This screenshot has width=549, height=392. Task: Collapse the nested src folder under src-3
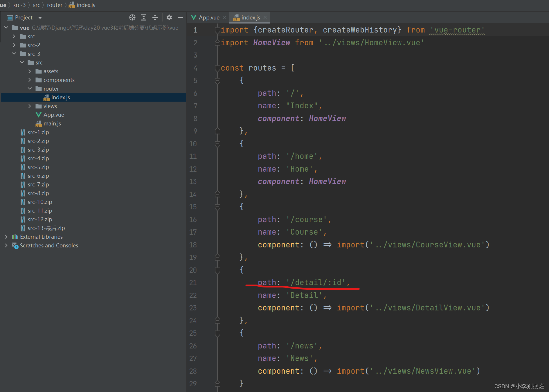(22, 62)
